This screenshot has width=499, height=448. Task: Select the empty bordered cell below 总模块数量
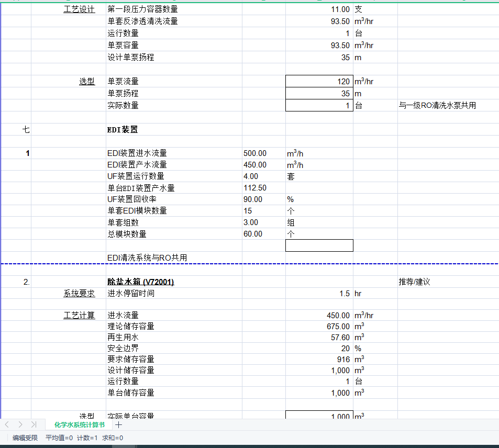point(319,245)
